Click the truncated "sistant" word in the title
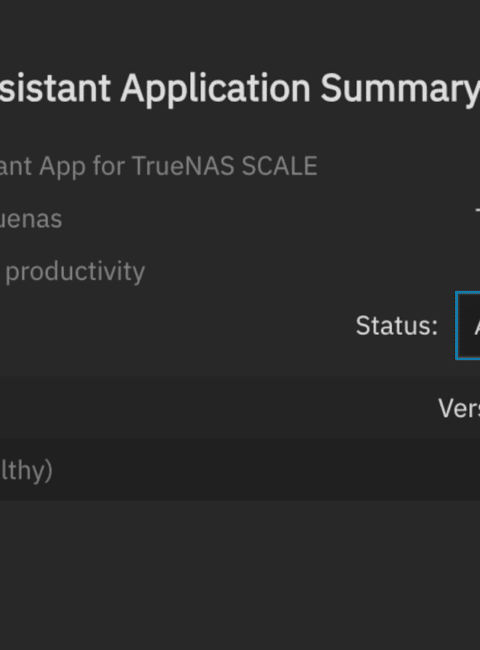Screen dimensions: 480x650 pyautogui.click(x=55, y=88)
